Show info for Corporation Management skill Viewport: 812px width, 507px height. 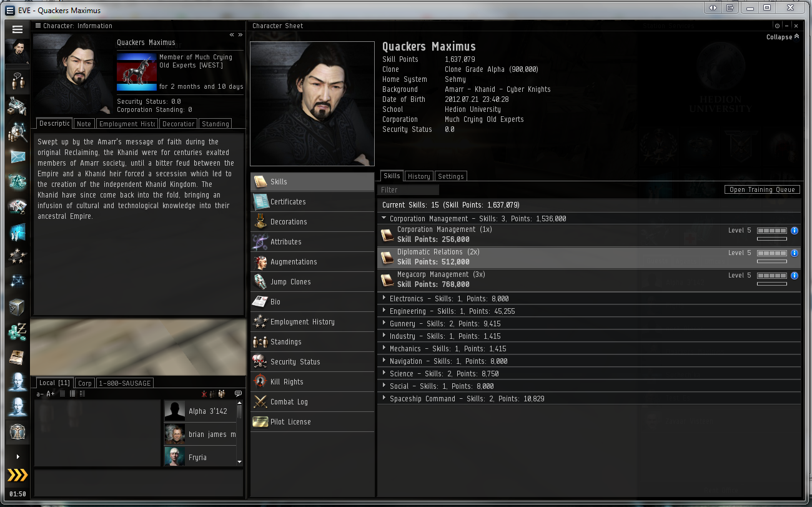point(795,231)
